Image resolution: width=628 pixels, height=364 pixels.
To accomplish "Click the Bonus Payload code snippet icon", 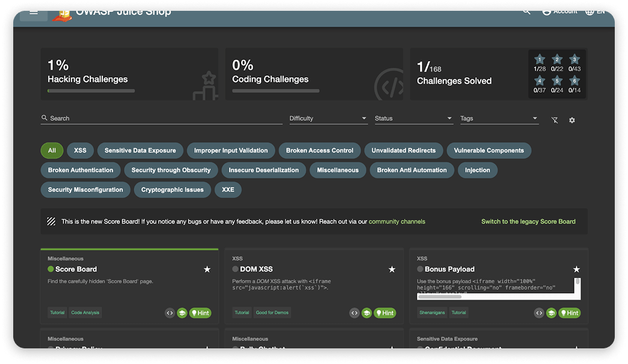I will 539,313.
